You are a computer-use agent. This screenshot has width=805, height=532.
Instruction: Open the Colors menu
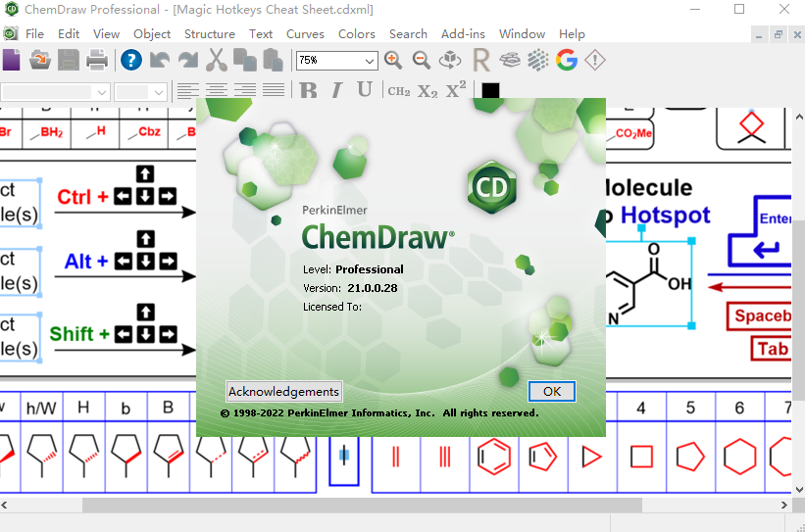[356, 34]
